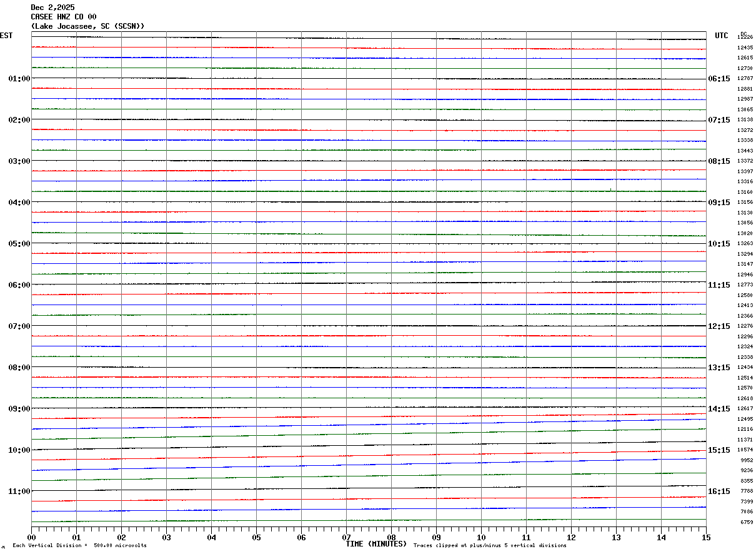Select the station code "CASEE HNZ CO 00"
The width and height of the screenshot is (756, 554).
[63, 17]
